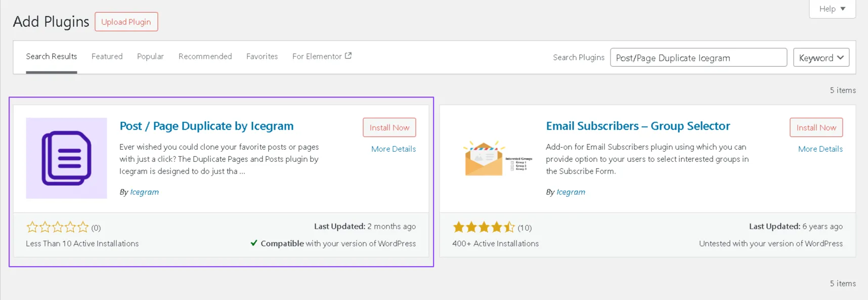Click Icegram author link under Email Subscribers
The image size is (868, 300).
[x=571, y=192]
